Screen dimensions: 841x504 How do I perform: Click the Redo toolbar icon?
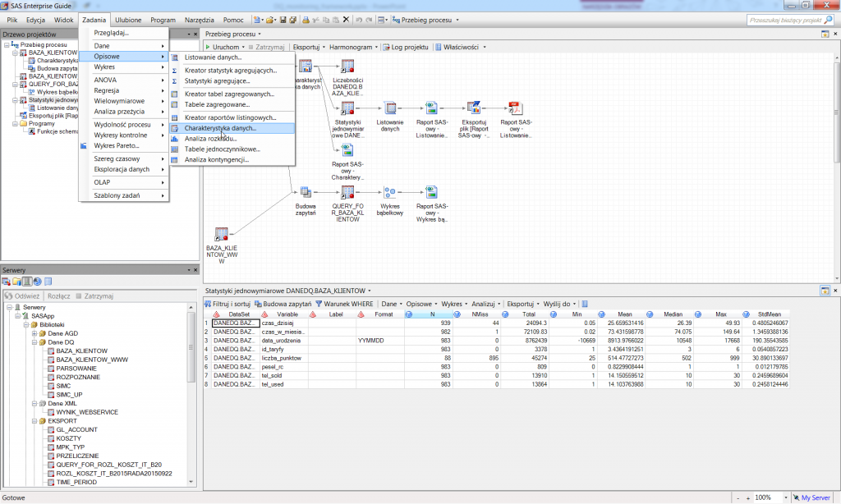(x=369, y=20)
